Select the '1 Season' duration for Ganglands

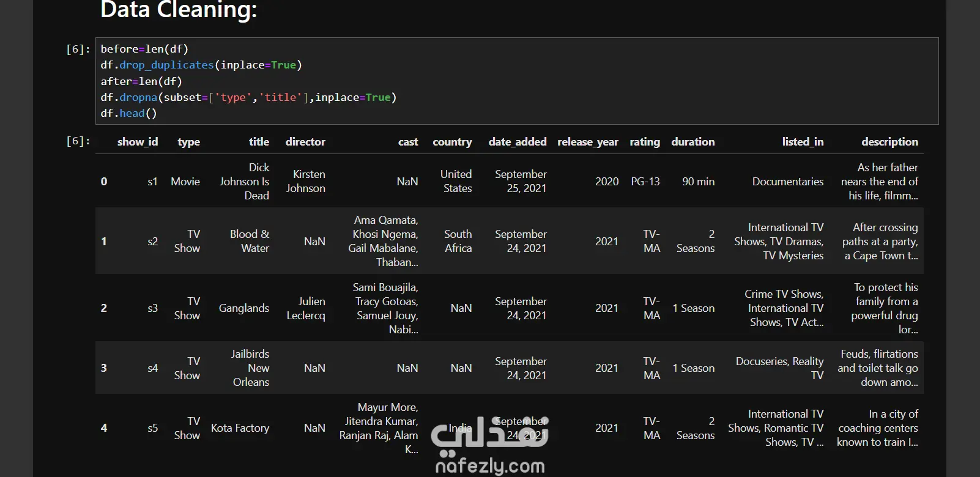tap(694, 308)
